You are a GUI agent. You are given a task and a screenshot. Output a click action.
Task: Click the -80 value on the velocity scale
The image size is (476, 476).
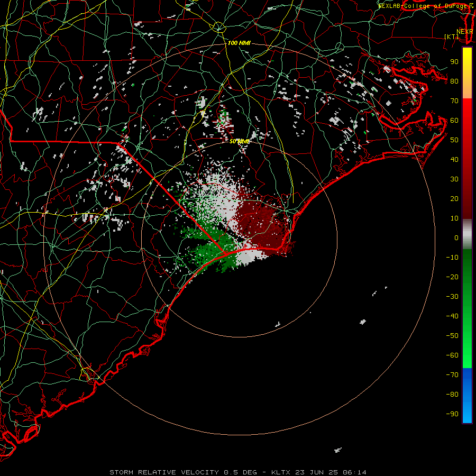click(x=452, y=395)
